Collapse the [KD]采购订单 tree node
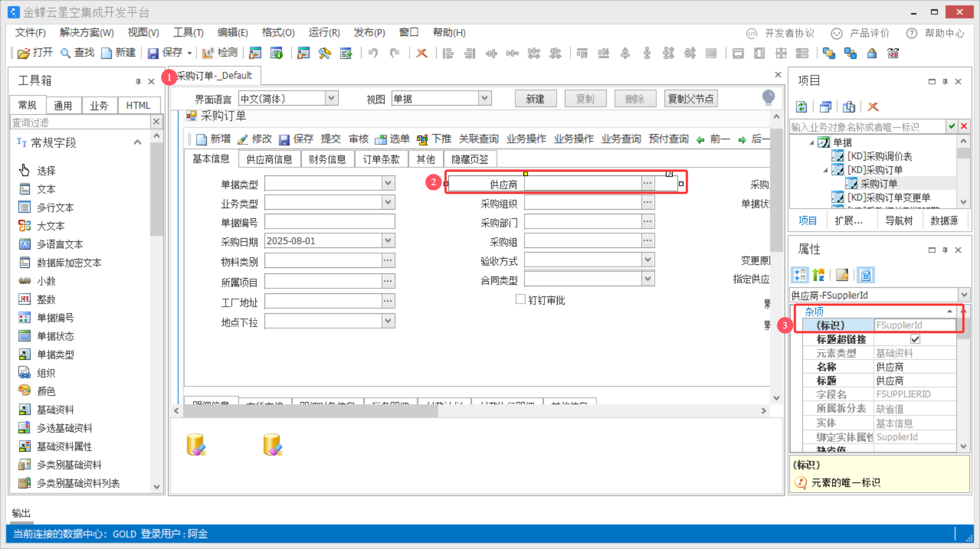The width and height of the screenshot is (980, 549). click(825, 170)
